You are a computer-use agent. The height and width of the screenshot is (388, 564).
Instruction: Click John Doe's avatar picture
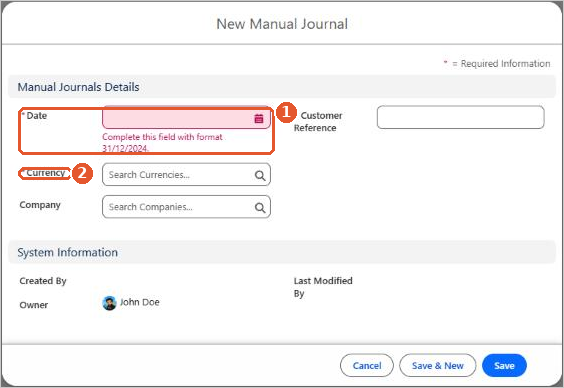click(109, 303)
